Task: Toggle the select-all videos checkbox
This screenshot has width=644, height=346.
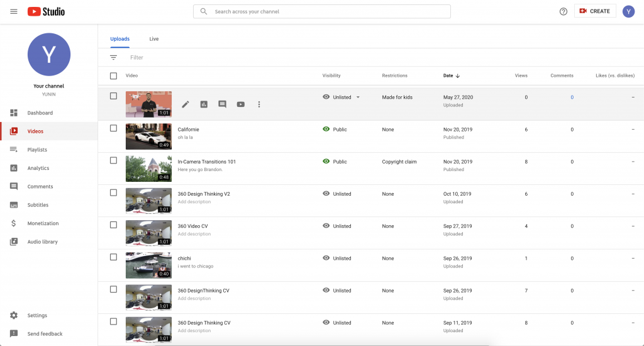Action: pos(113,75)
